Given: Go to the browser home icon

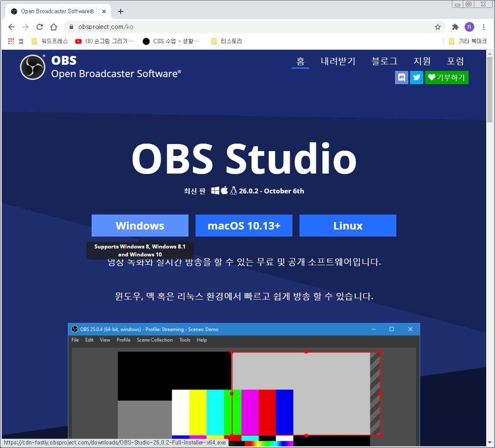Looking at the screenshot, I should [54, 27].
